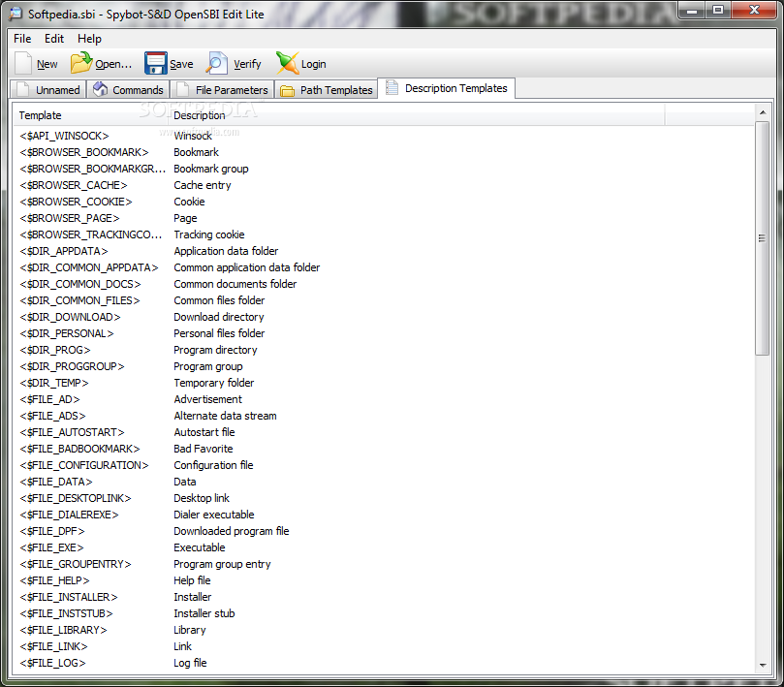This screenshot has width=784, height=687.
Task: Select the <$FILE_GROUPENTRY> template
Action: [76, 565]
